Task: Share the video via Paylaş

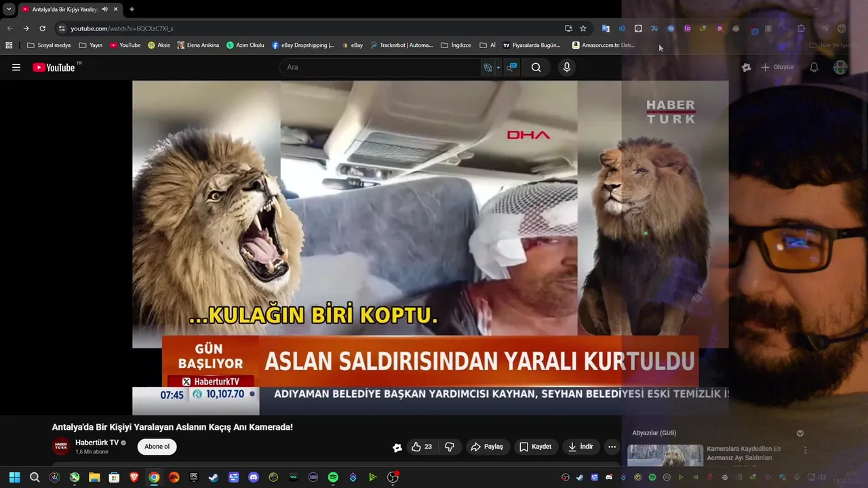Action: click(487, 447)
